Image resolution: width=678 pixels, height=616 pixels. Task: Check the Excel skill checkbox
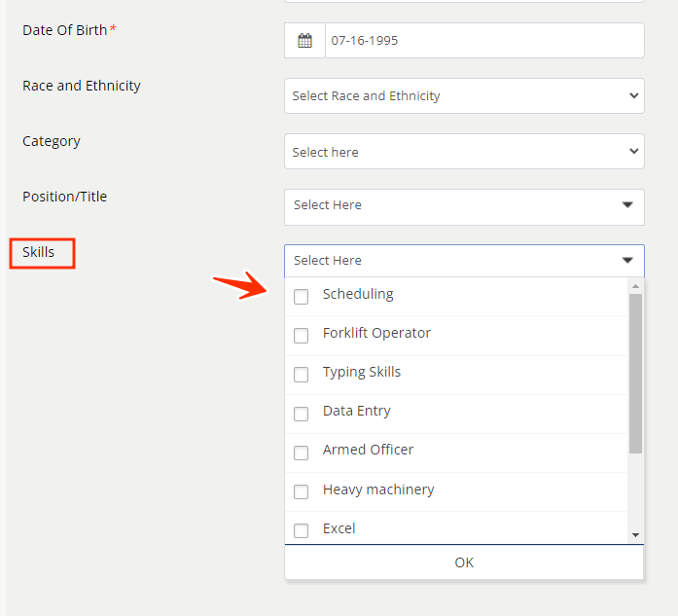[x=302, y=530]
